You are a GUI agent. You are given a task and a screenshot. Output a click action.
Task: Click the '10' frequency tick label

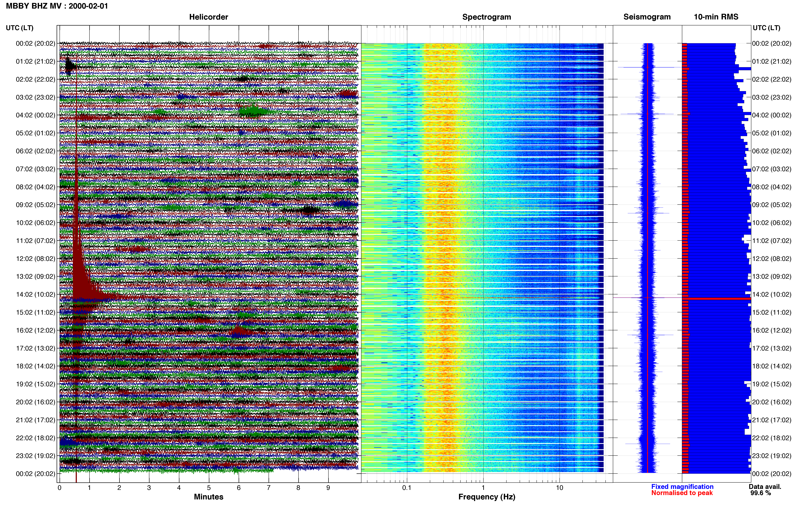(x=559, y=488)
